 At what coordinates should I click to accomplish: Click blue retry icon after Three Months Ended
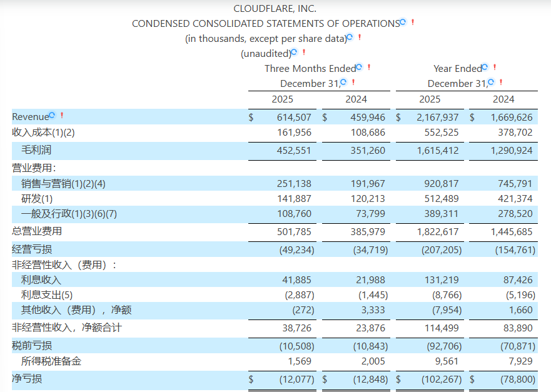pos(360,68)
